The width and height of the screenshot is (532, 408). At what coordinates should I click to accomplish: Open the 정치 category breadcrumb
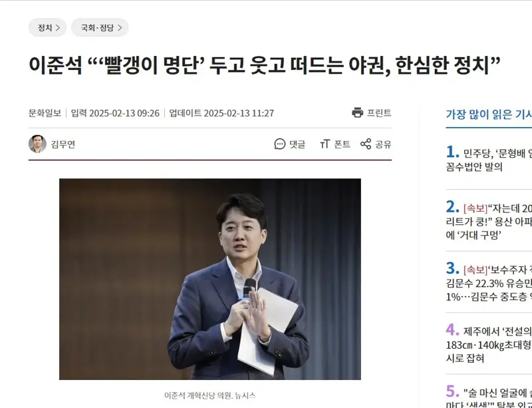47,27
